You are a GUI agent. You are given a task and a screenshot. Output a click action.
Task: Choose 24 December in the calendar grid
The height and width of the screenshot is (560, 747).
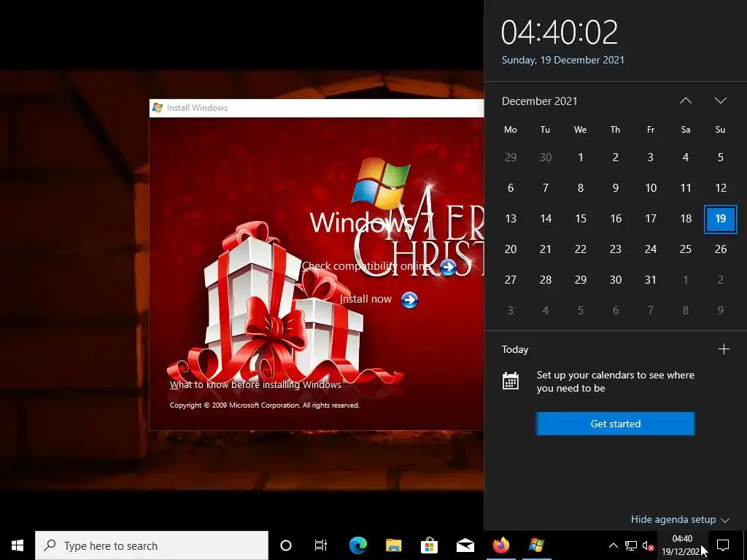650,249
